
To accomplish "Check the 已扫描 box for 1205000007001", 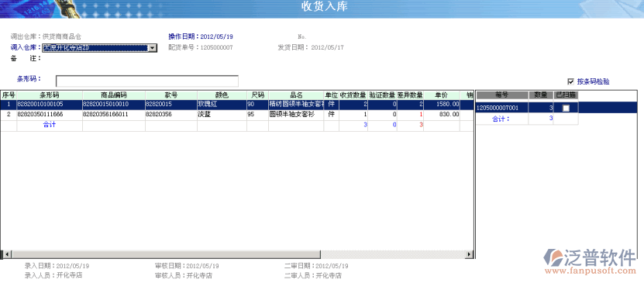I will [x=566, y=108].
